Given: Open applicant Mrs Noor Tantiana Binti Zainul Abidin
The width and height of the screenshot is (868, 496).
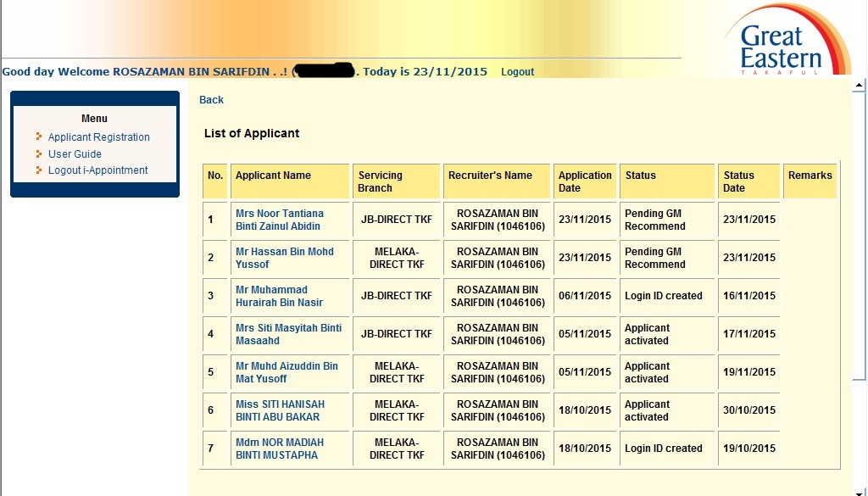Looking at the screenshot, I should [279, 220].
